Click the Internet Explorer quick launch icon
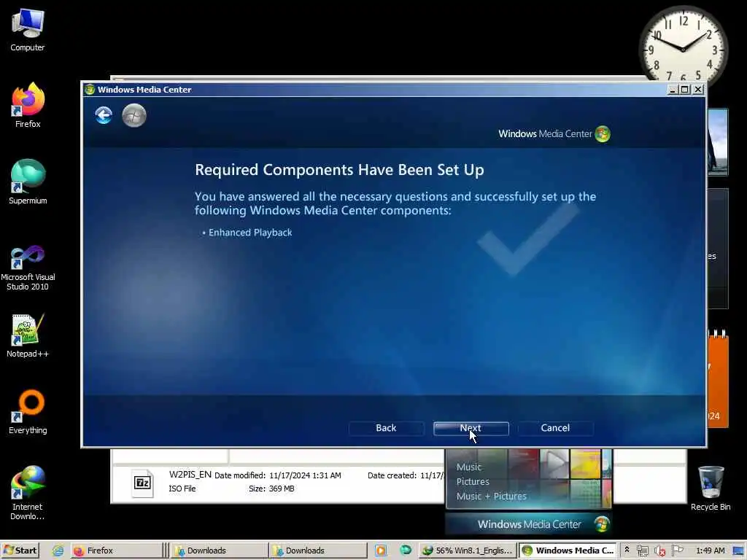Image resolution: width=747 pixels, height=560 pixels. coord(58,551)
